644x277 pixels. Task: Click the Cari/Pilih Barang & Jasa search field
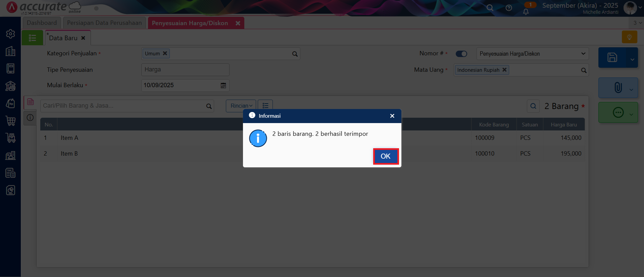coord(123,106)
